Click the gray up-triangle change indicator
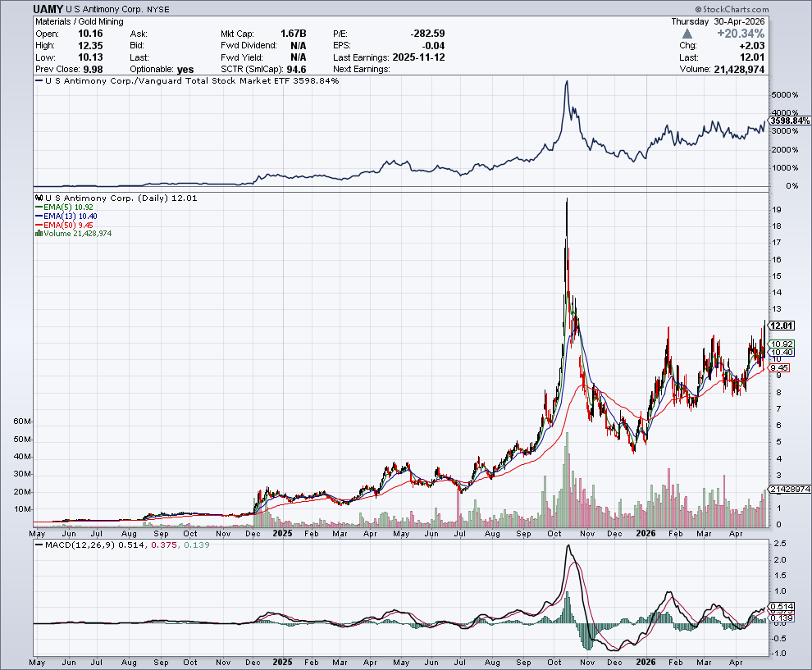This screenshot has width=812, height=670. pyautogui.click(x=687, y=34)
